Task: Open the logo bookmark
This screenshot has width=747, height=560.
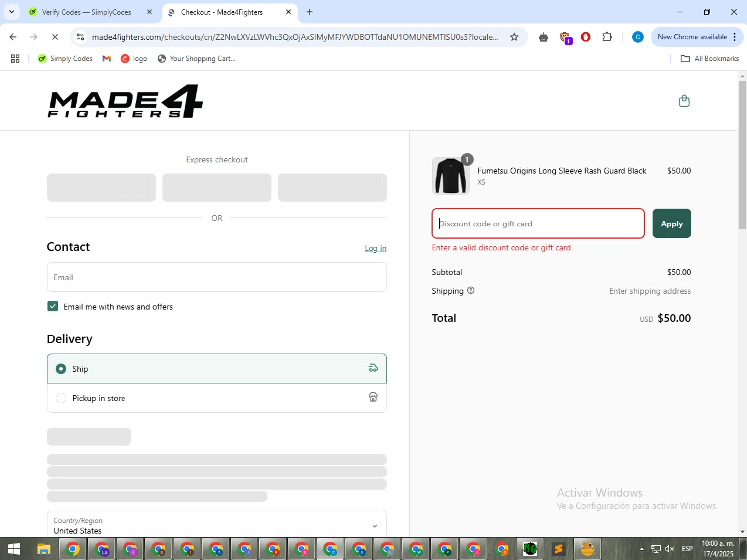Action: [x=134, y=59]
